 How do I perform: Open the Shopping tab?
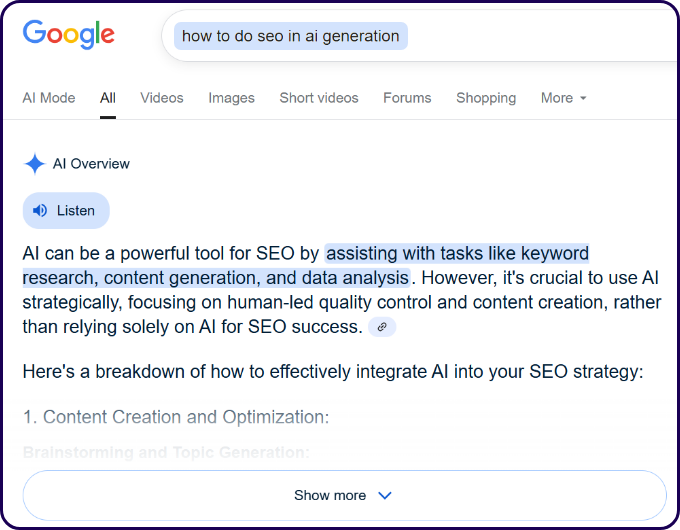(x=486, y=98)
